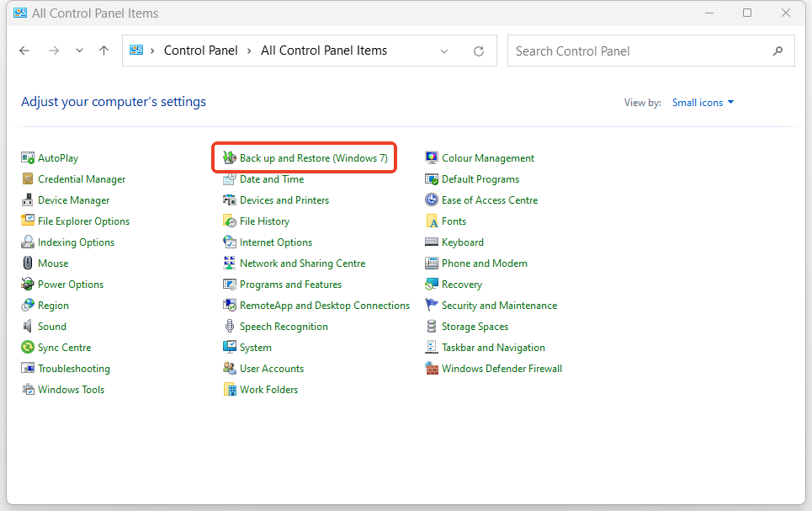
Task: Expand the address bar history dropdown
Action: 444,51
